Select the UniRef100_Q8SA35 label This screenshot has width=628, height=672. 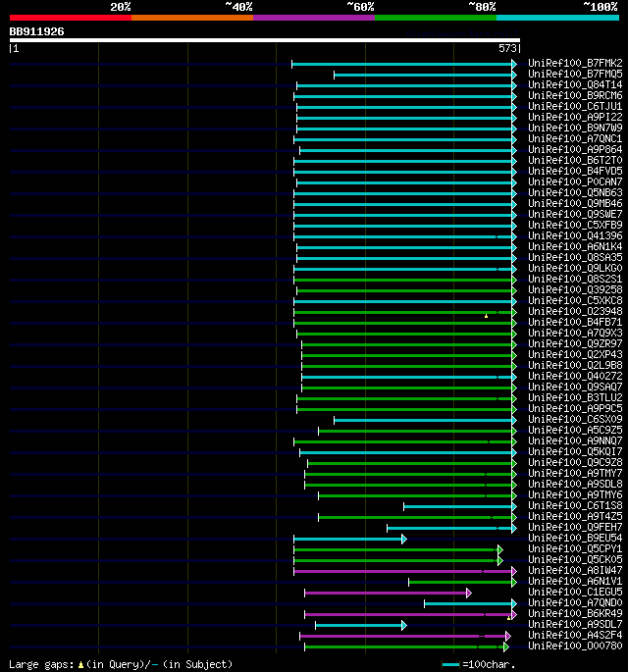pos(575,257)
